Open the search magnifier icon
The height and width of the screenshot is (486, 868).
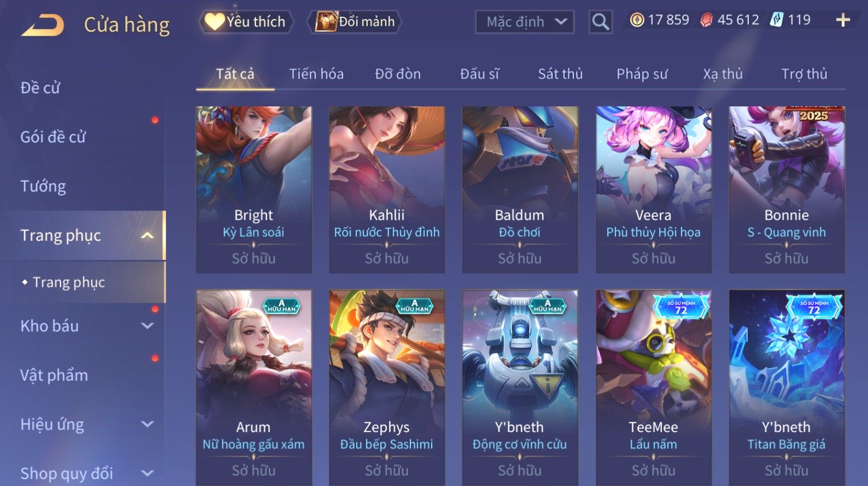tap(600, 22)
